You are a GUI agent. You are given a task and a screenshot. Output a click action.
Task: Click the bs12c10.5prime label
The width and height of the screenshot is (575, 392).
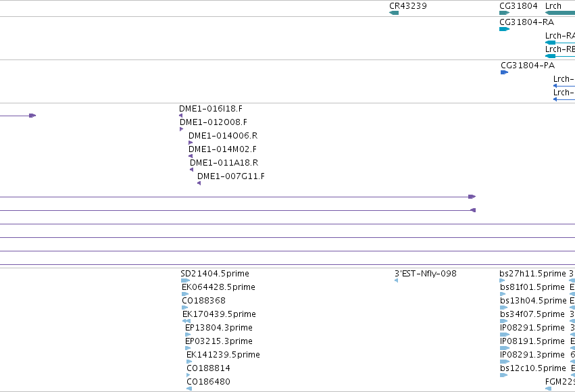tap(533, 368)
